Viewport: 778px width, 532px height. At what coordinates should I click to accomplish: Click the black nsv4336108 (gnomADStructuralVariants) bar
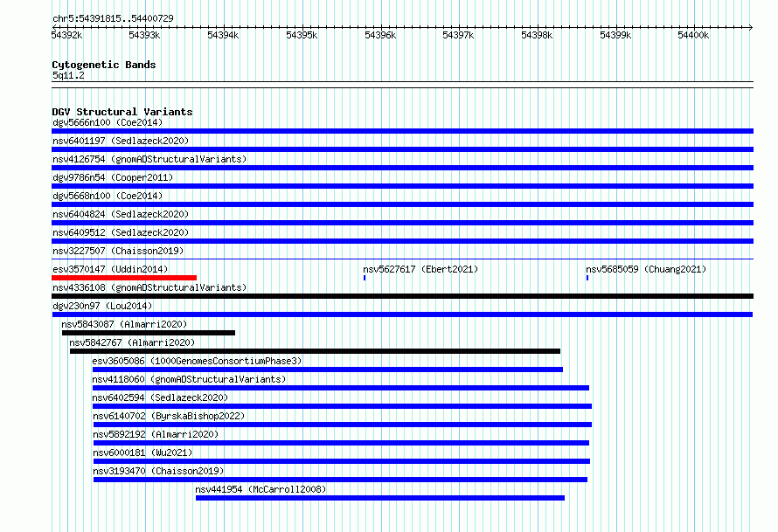(402, 296)
